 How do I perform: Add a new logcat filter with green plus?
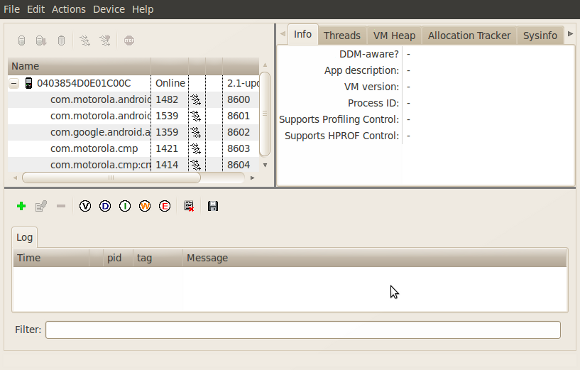click(21, 206)
